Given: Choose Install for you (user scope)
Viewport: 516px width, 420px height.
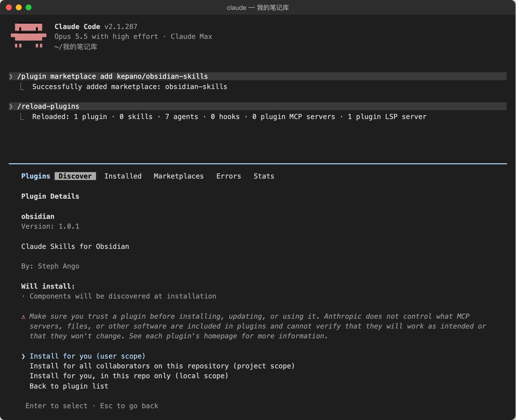Looking at the screenshot, I should point(87,356).
